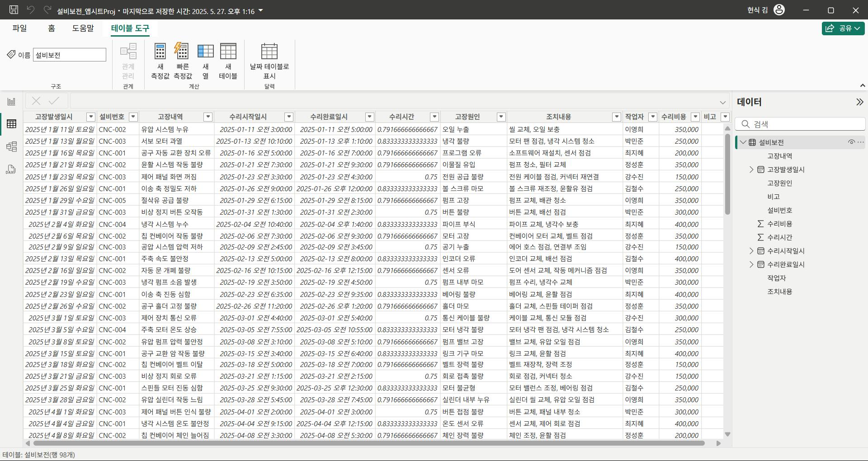This screenshot has width=868, height=461.
Task: Click the table 이름 input field
Action: 70,55
